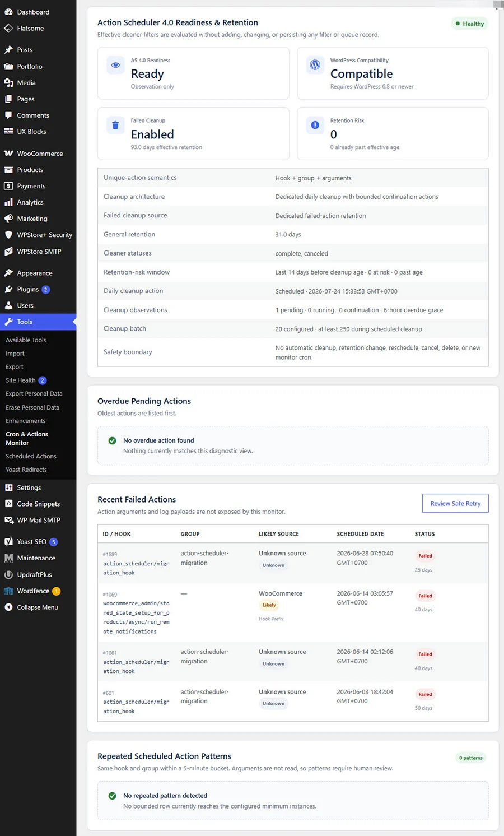Click the Posts pin icon
Screen dimensions: 504x836
8,50
